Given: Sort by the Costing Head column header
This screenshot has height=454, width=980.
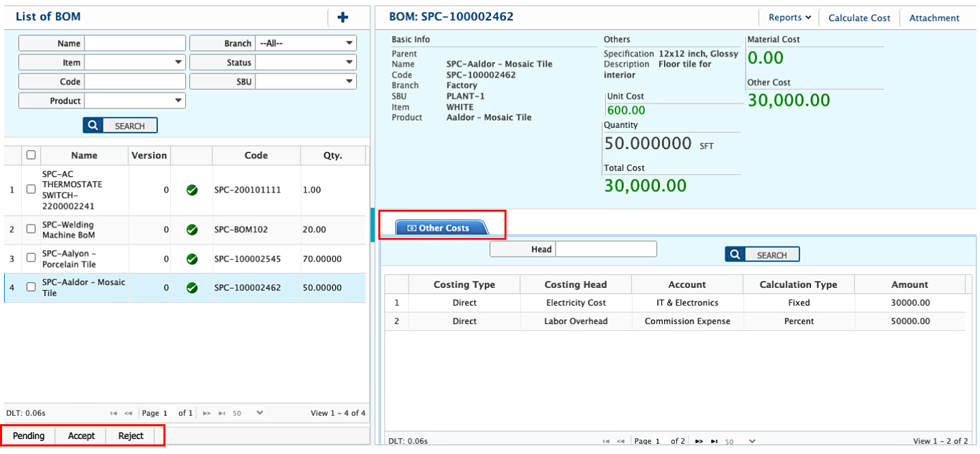Looking at the screenshot, I should click(575, 285).
